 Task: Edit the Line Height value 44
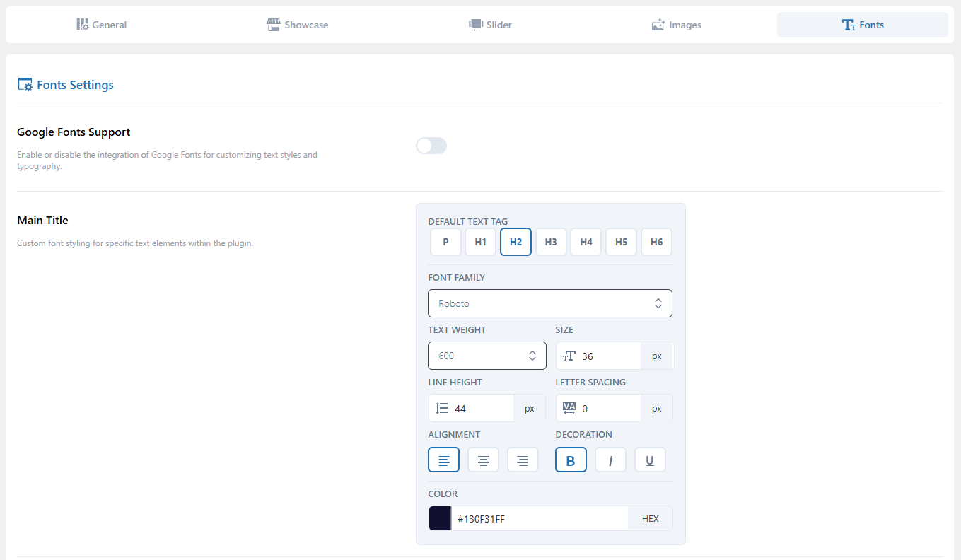click(x=482, y=409)
